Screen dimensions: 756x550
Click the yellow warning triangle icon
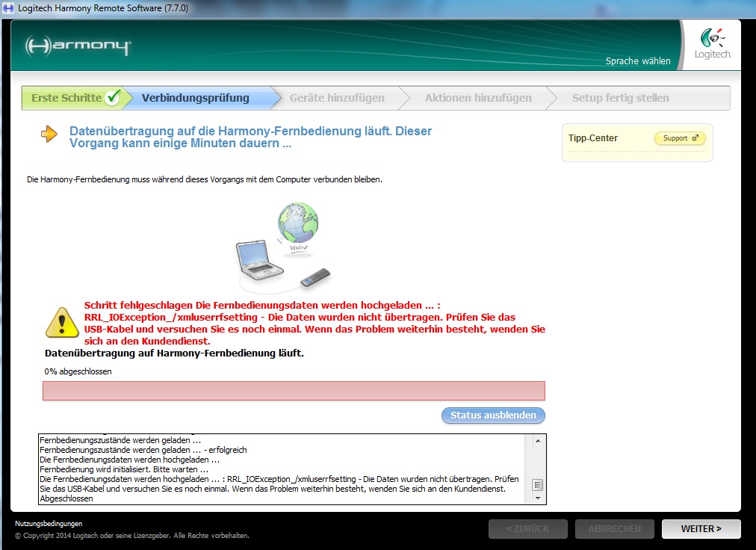click(x=62, y=323)
